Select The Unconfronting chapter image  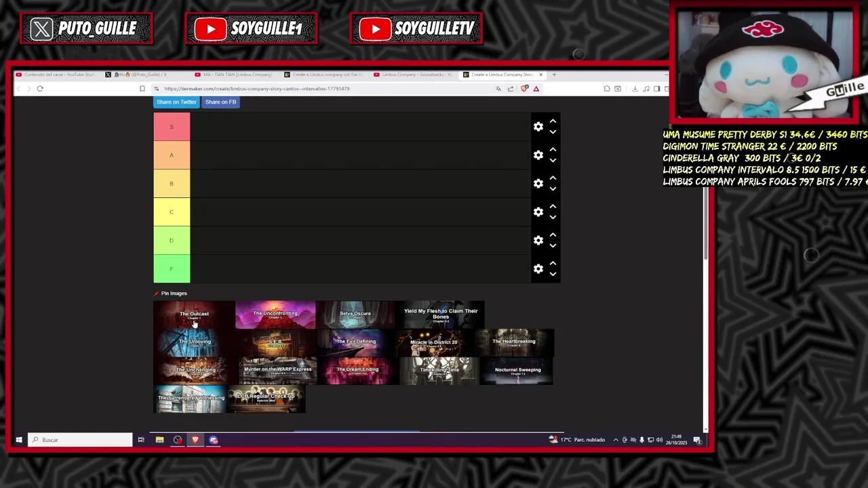(275, 314)
